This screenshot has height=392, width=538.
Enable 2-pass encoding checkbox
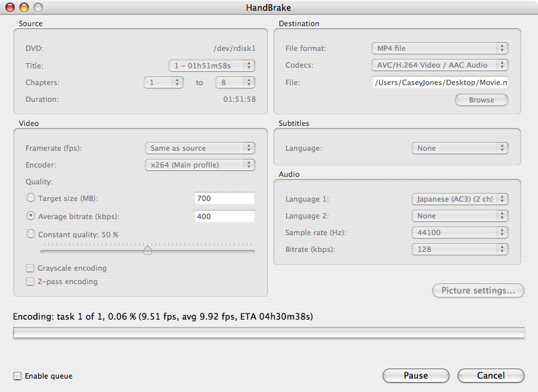(30, 281)
